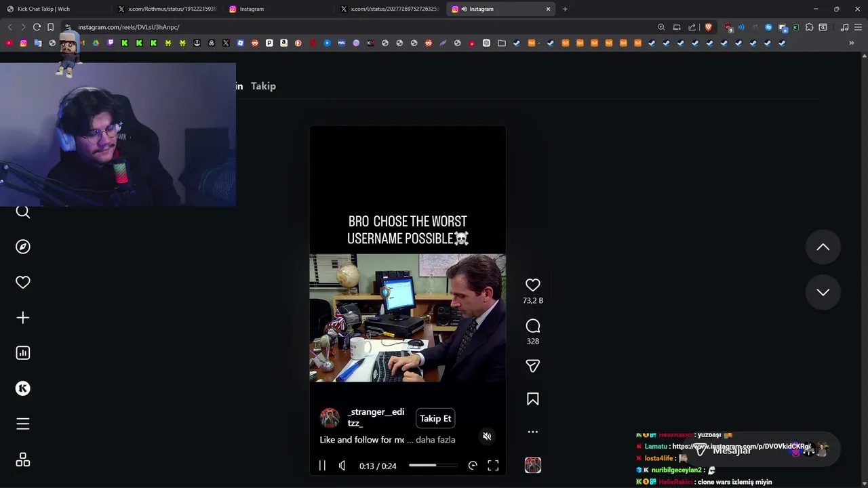
Task: Close the active Instagram tab
Action: [549, 9]
